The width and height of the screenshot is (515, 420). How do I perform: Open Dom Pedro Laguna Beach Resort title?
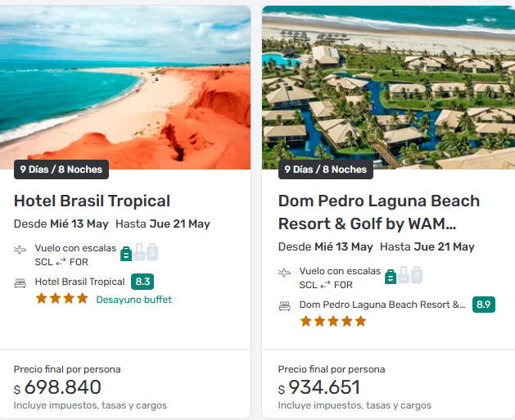pos(378,212)
